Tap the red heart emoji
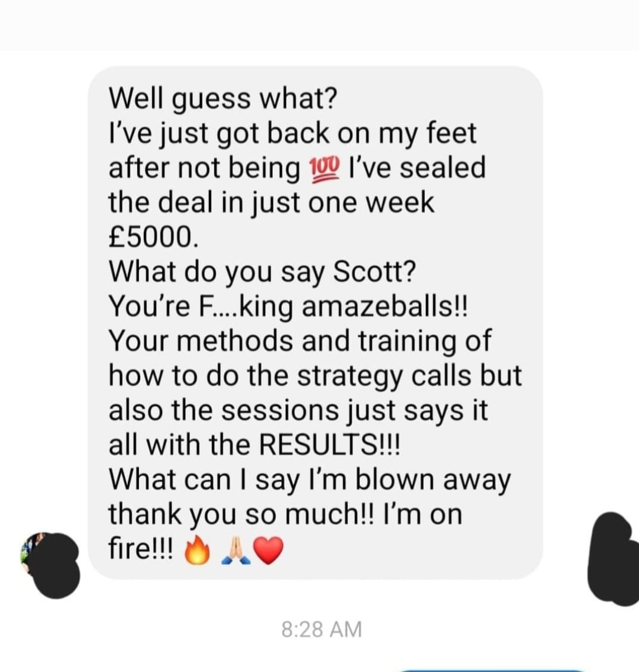Image resolution: width=639 pixels, height=672 pixels. (x=269, y=551)
